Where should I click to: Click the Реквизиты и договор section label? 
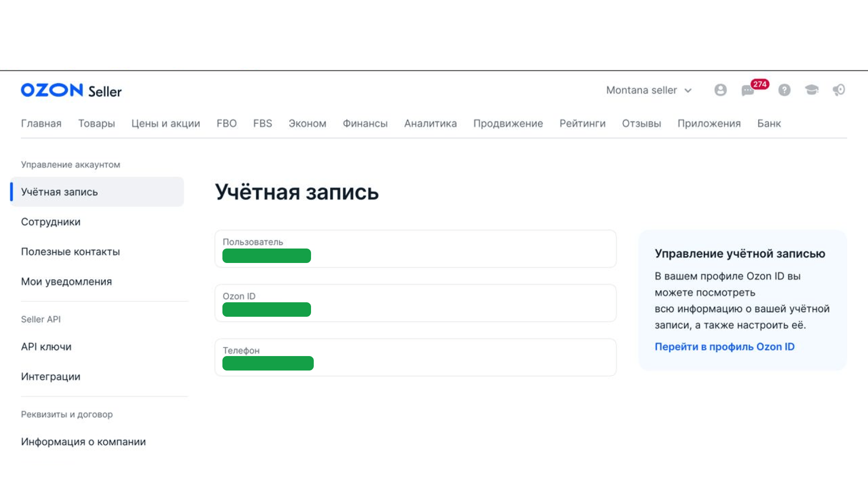click(x=67, y=414)
